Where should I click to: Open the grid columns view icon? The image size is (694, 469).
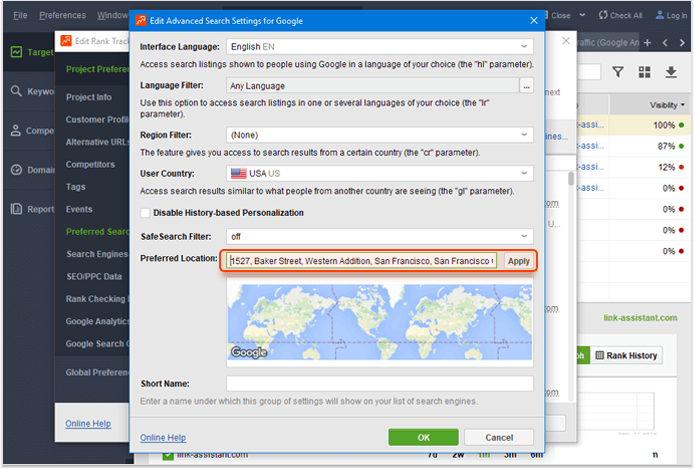644,72
